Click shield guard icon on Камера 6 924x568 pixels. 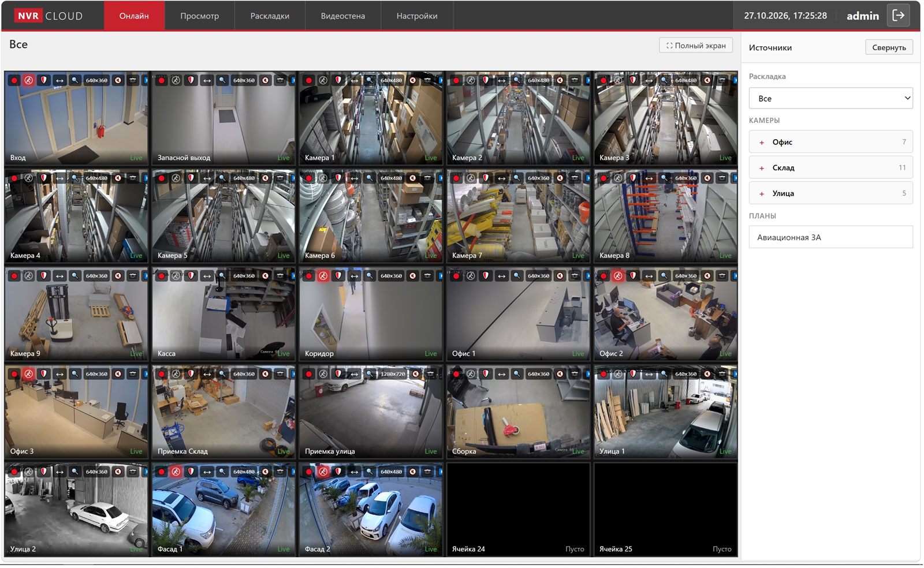[x=338, y=178]
